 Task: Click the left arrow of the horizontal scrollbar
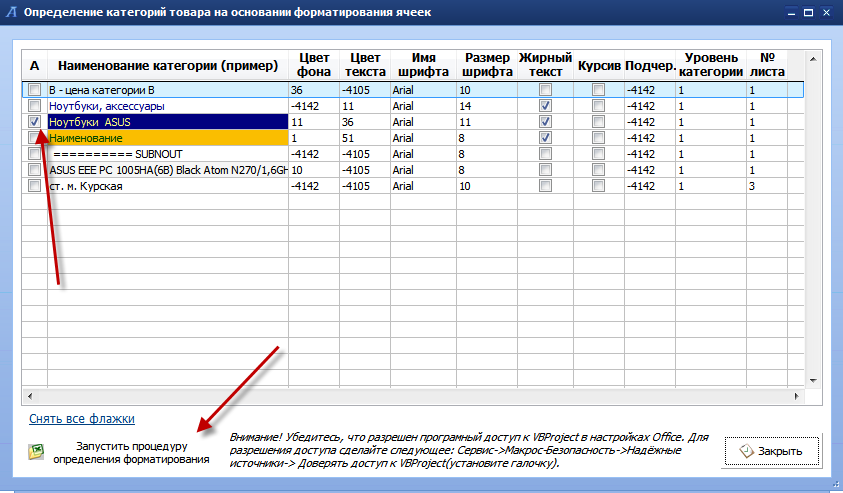[x=30, y=396]
